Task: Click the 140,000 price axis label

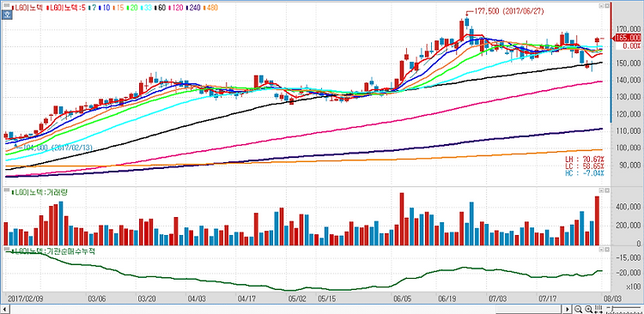Action: [629, 80]
